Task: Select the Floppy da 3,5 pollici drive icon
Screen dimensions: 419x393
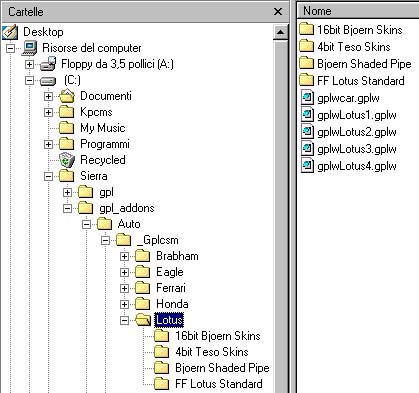Action: click(x=48, y=64)
